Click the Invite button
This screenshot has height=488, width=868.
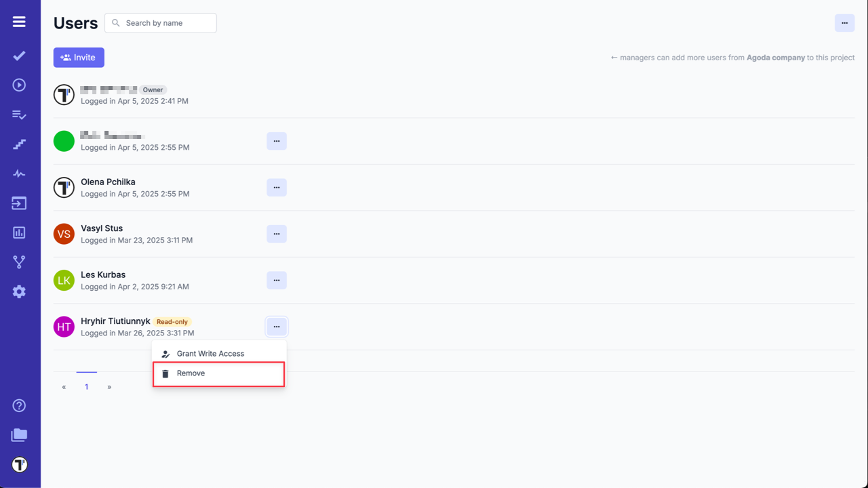click(x=79, y=58)
